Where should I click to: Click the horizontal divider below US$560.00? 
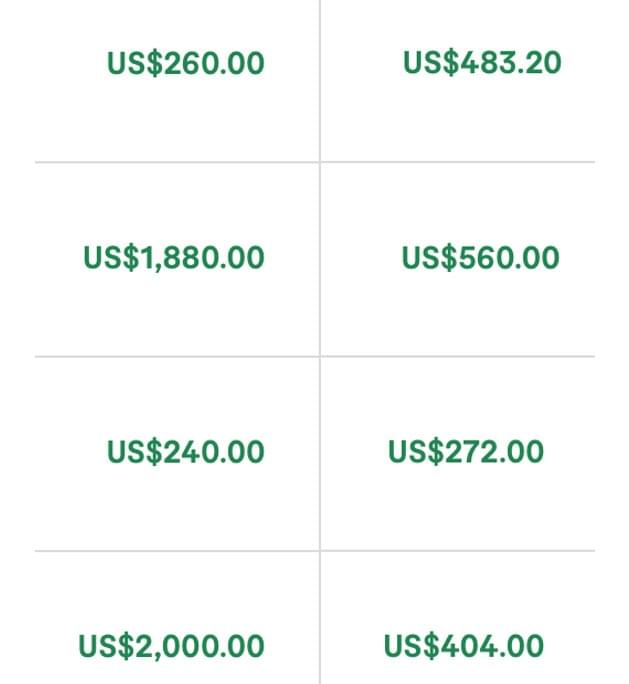tap(458, 356)
